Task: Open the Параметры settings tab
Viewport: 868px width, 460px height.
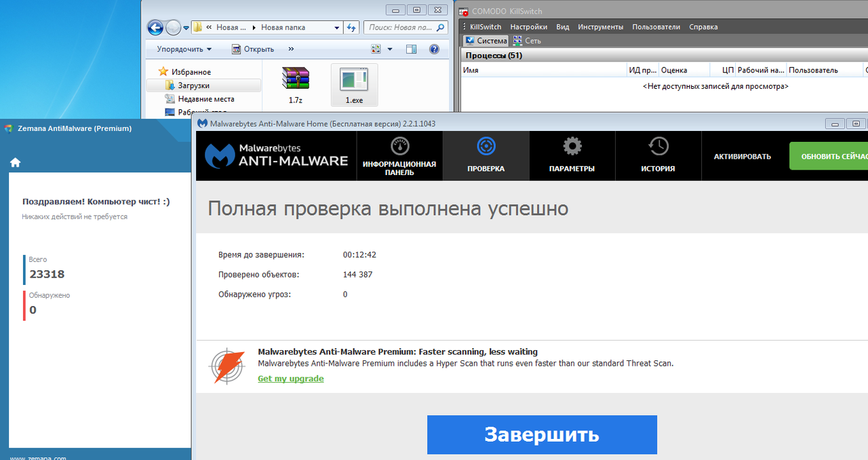Action: (572, 156)
